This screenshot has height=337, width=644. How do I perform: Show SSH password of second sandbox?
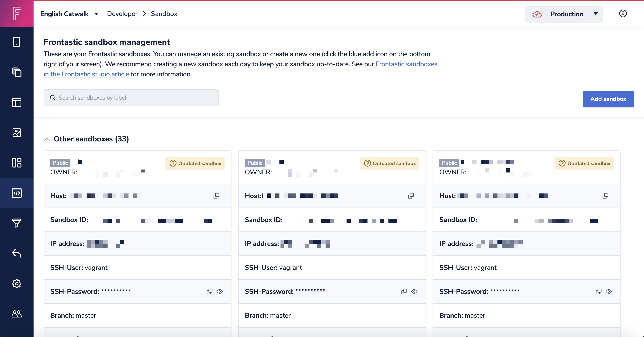414,291
